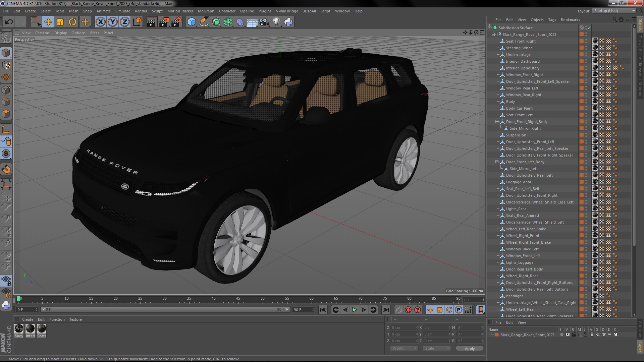The width and height of the screenshot is (644, 362).
Task: Collapse Door_Front_Right_Body tree node
Action: click(x=497, y=122)
